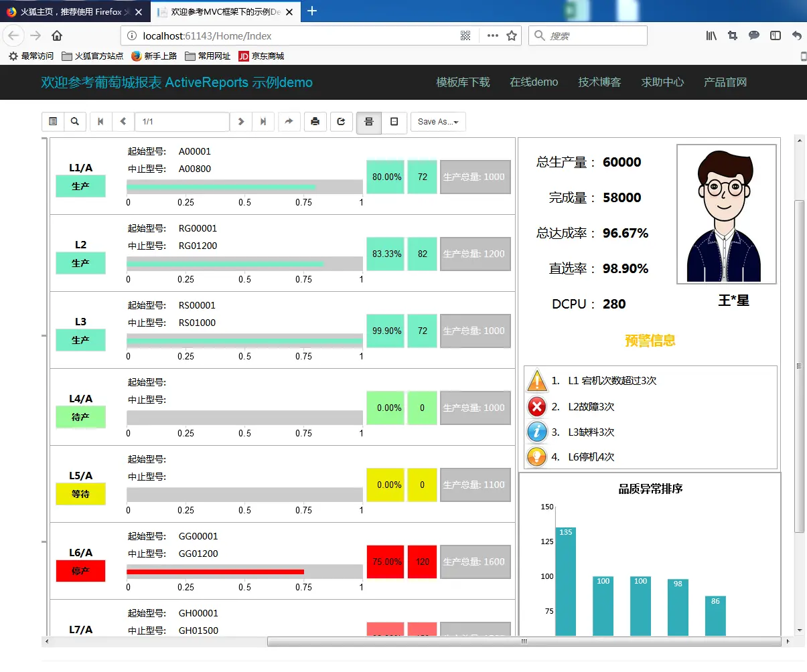Go to next report page arrow
Viewport: 807px width, 672px height.
point(241,122)
